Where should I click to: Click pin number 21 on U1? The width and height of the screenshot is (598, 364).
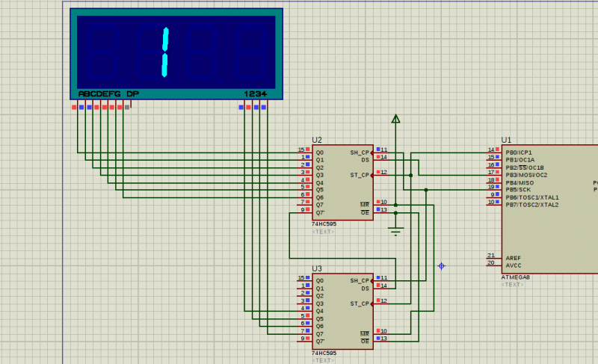[x=491, y=256]
